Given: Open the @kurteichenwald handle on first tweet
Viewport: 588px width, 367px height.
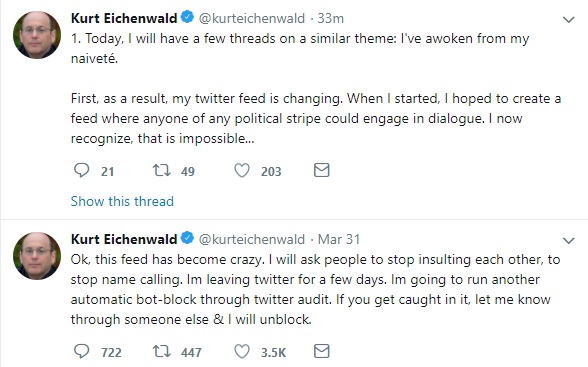Looking at the screenshot, I should pyautogui.click(x=252, y=18).
